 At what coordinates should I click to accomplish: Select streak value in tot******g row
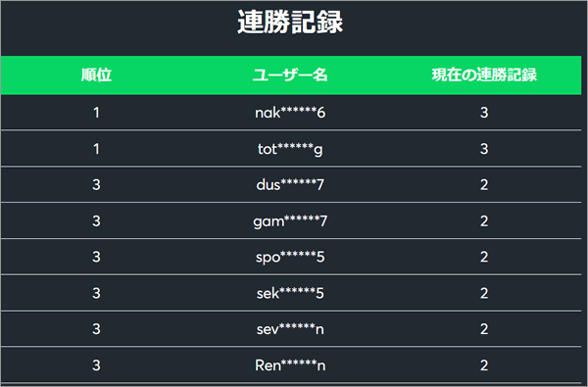click(x=484, y=149)
